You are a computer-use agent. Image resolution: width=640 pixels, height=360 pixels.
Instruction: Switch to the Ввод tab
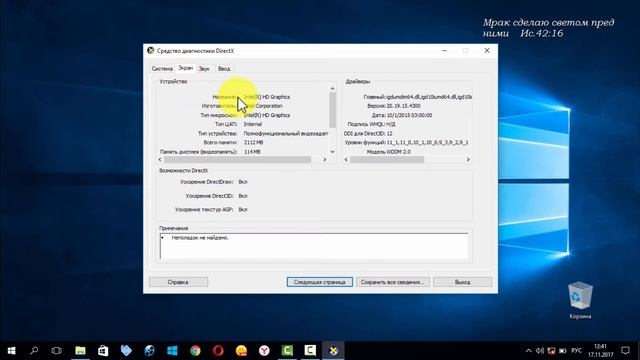(224, 69)
